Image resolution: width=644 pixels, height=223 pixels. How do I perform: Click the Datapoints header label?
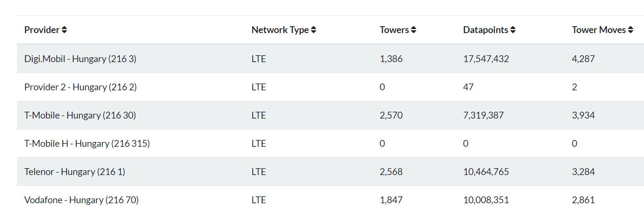pyautogui.click(x=485, y=30)
